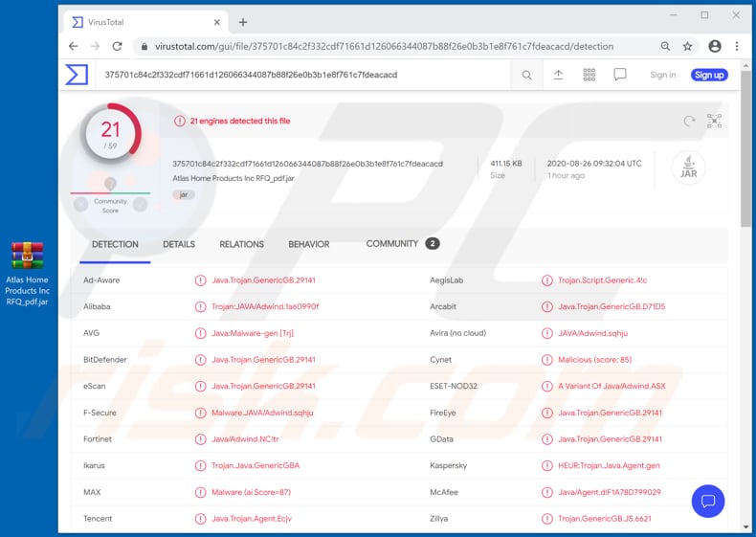The width and height of the screenshot is (756, 537).
Task: Click Ikarus result Trojan.Java.GenericGBA
Action: coord(256,465)
